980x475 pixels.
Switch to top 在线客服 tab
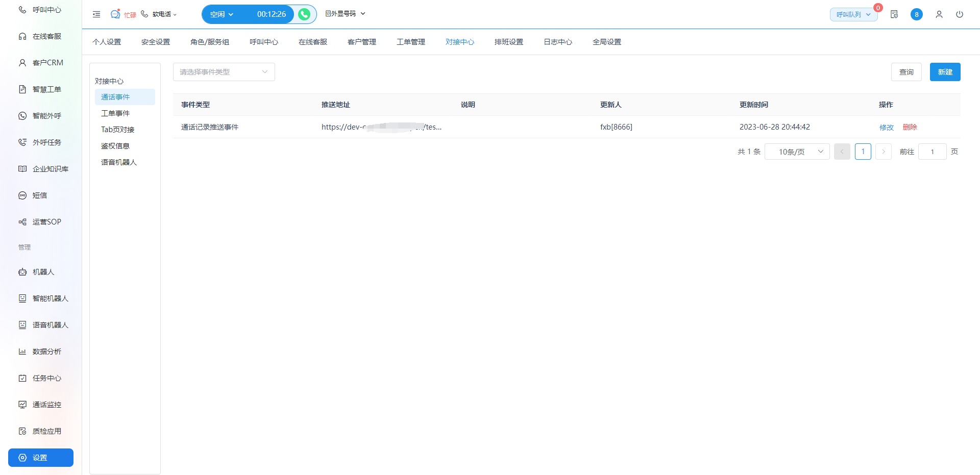[313, 42]
